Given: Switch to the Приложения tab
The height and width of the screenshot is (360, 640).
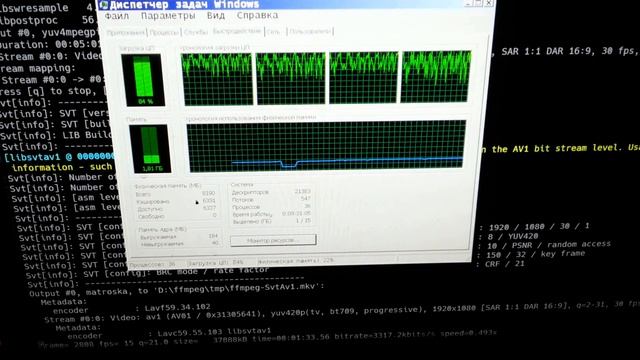Looking at the screenshot, I should 126,32.
